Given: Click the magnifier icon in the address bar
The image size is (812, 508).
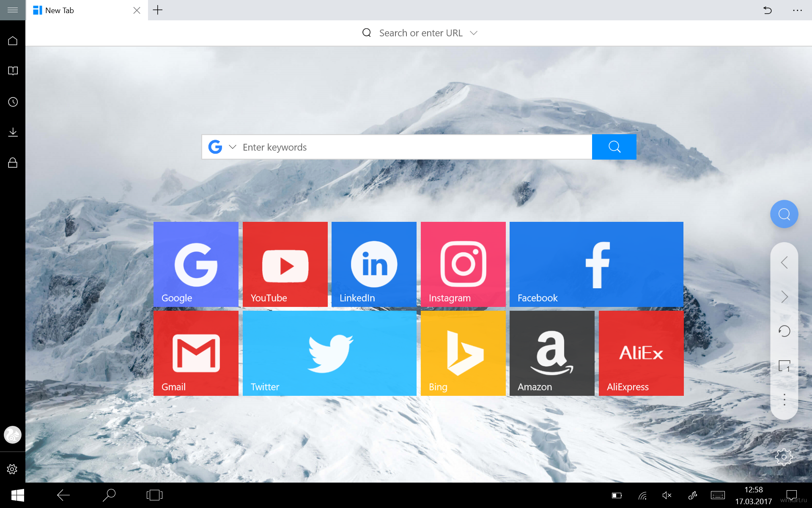Looking at the screenshot, I should coord(367,33).
